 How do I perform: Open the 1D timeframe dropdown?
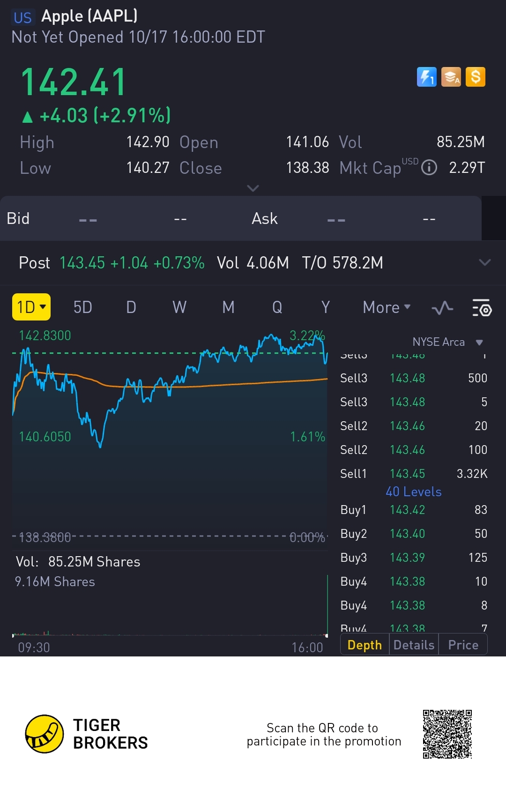point(31,307)
